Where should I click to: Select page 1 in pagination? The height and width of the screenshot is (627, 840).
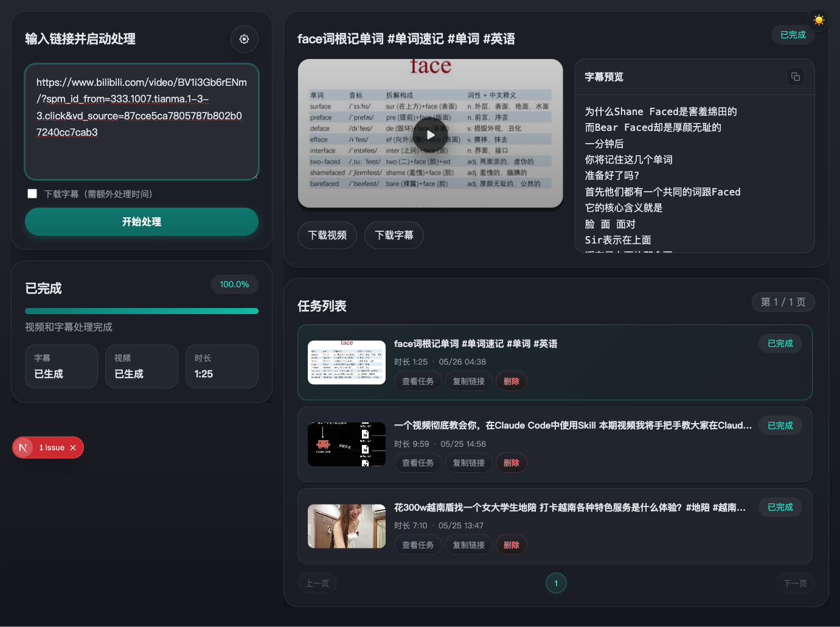click(x=556, y=583)
